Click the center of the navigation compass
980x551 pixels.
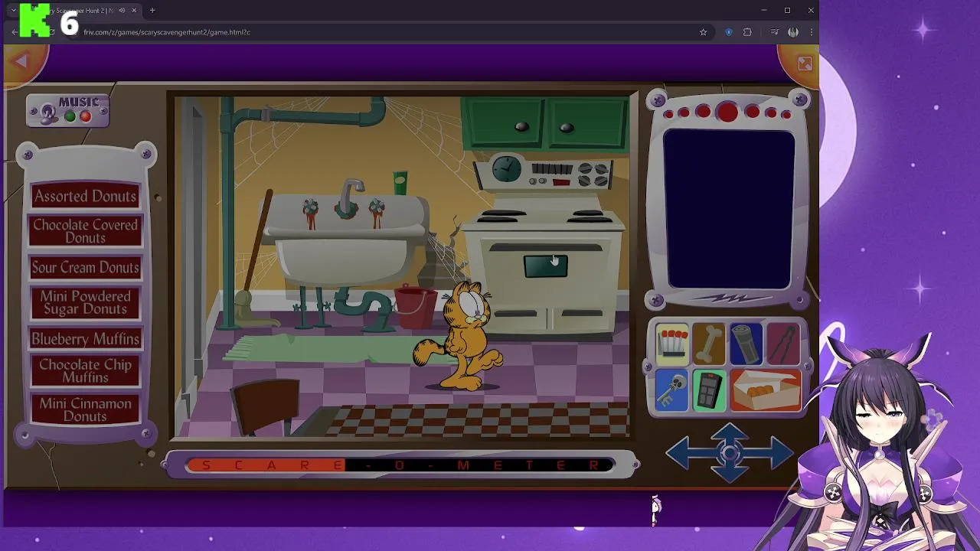[x=729, y=452]
